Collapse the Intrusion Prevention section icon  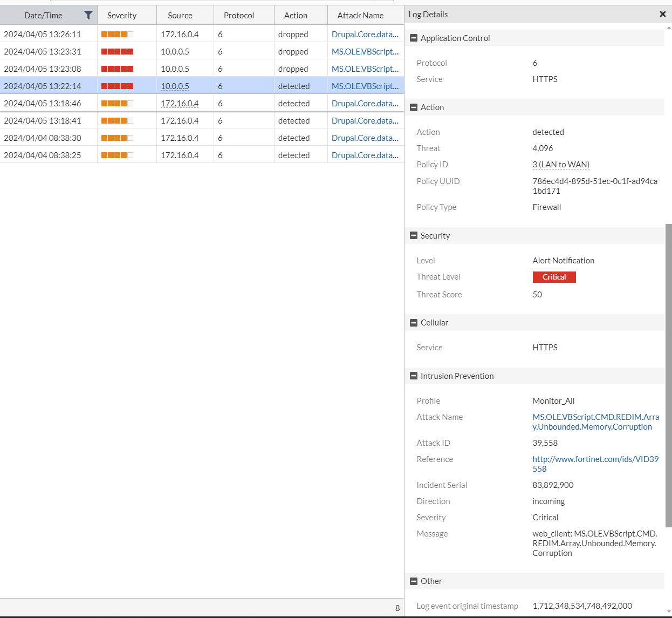tap(414, 376)
